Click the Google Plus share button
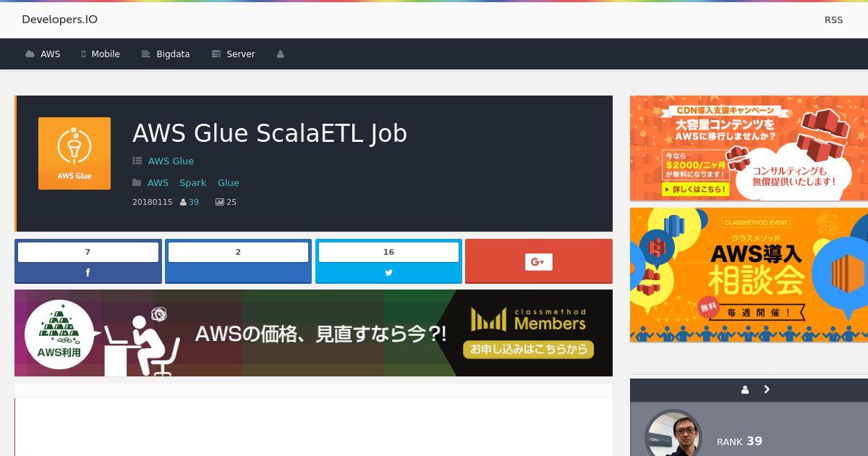This screenshot has height=456, width=868. pyautogui.click(x=539, y=261)
